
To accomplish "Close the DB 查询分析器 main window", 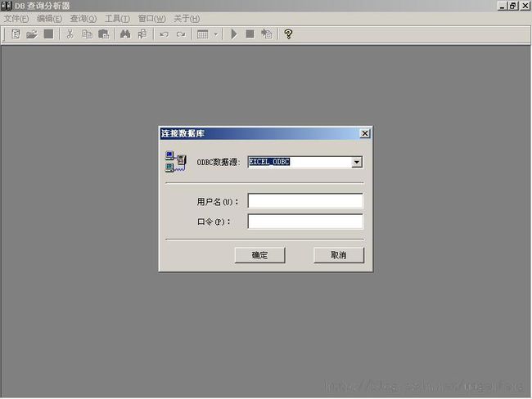I will [x=525, y=6].
